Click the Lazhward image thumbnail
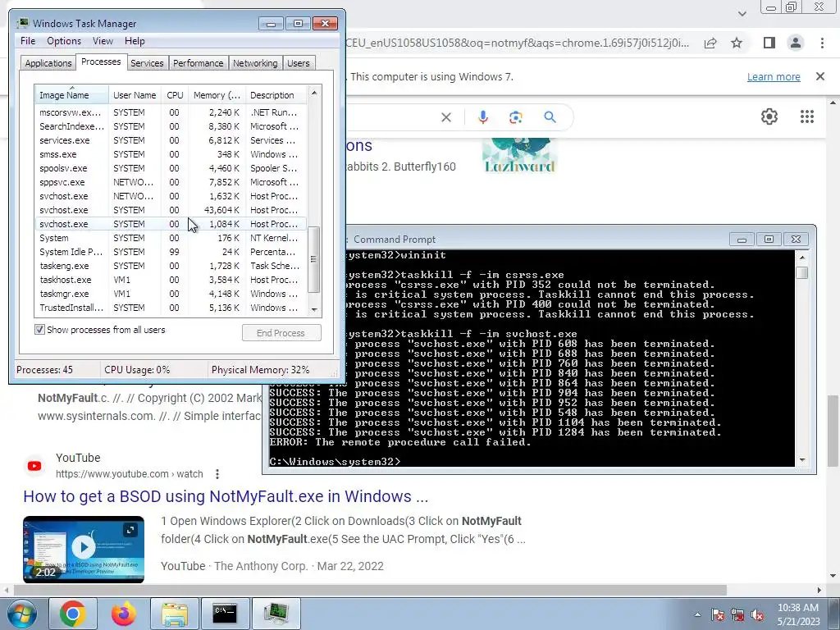This screenshot has height=630, width=840. (x=518, y=156)
